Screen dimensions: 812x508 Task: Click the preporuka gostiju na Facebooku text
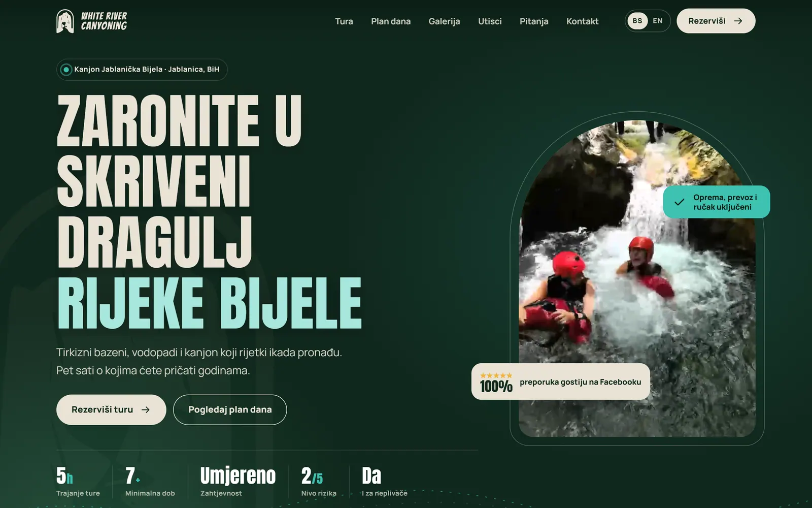coord(581,382)
